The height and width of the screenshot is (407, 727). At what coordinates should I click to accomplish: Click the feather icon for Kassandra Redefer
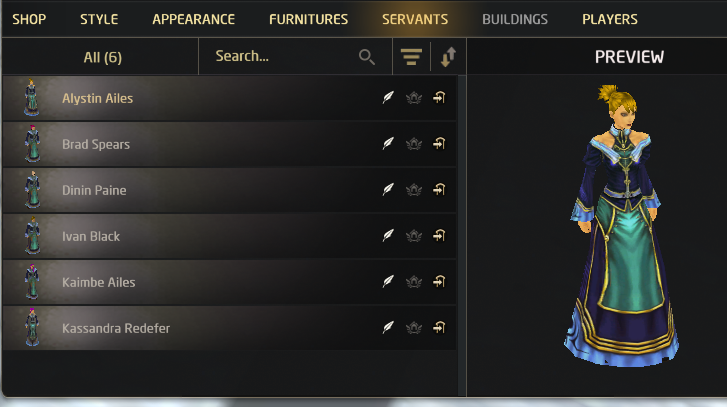(388, 328)
